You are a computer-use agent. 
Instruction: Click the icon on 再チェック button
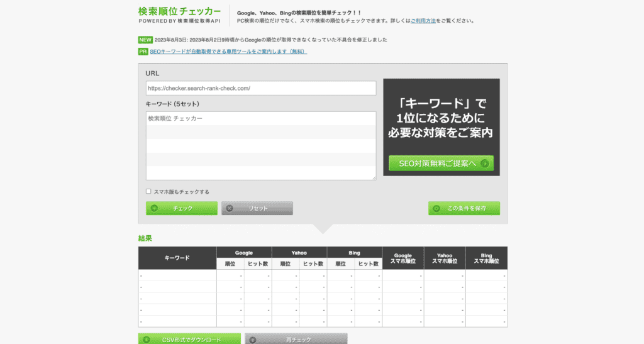[x=253, y=340]
